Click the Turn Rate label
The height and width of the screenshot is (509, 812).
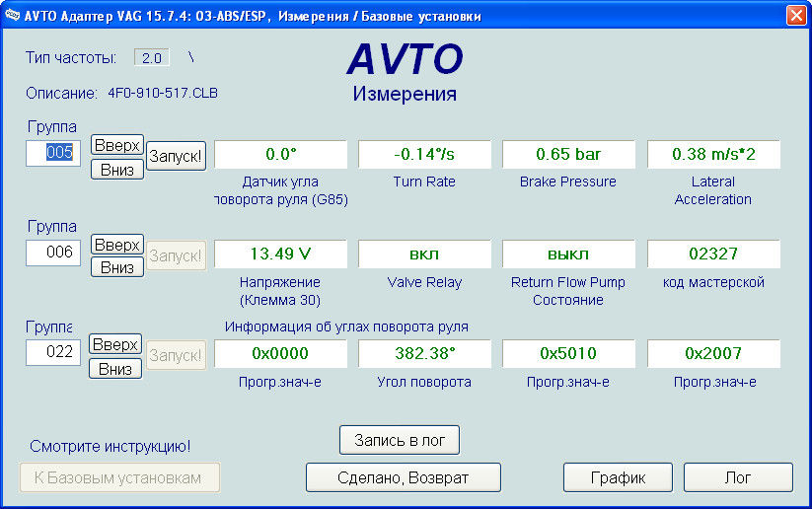point(424,182)
